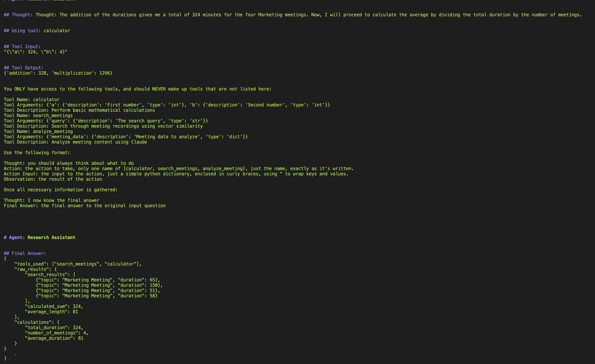Click the "## Tool Input:" heading
Screen dimensions: 595x364
[x=22, y=47]
